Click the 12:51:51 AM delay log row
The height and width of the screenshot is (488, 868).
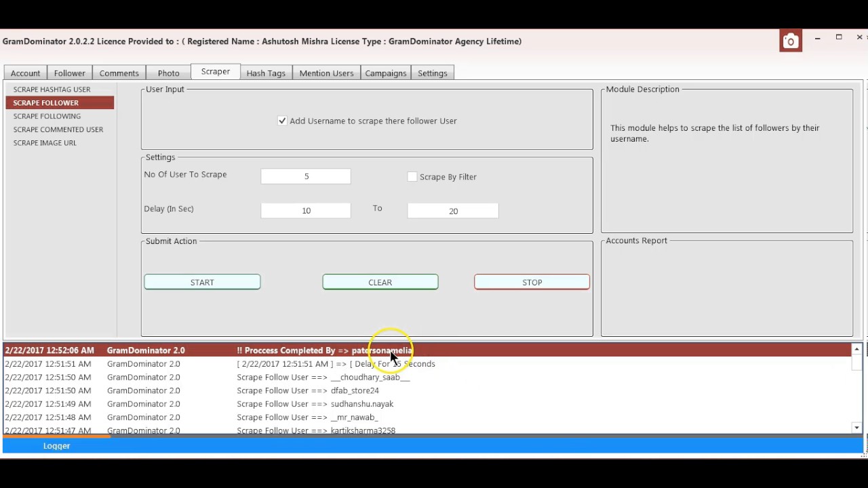coord(428,364)
